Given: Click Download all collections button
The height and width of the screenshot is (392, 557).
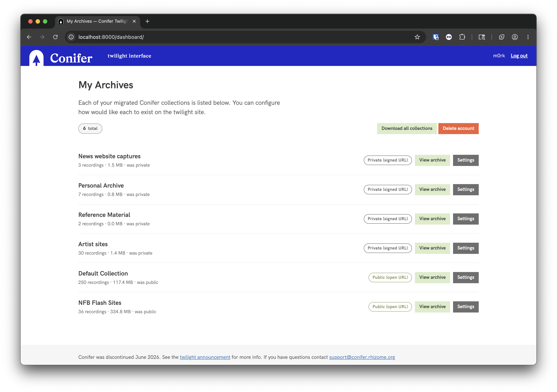Looking at the screenshot, I should (x=407, y=128).
